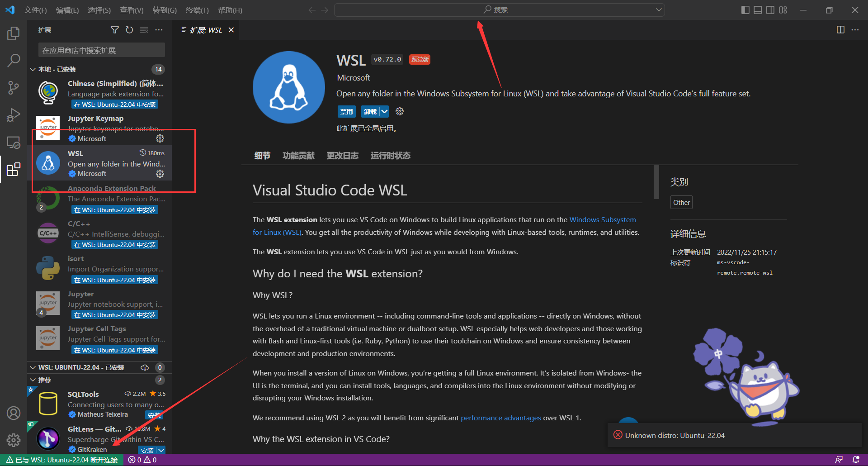This screenshot has width=868, height=466.
Task: Install isort extension in WSL Ubuntu-22.04
Action: tap(115, 280)
